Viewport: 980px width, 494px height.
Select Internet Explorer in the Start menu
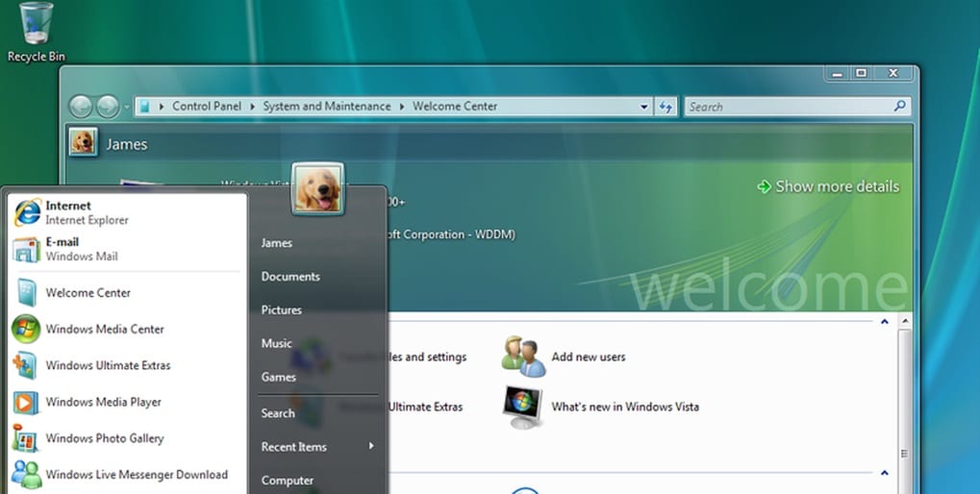tap(126, 213)
